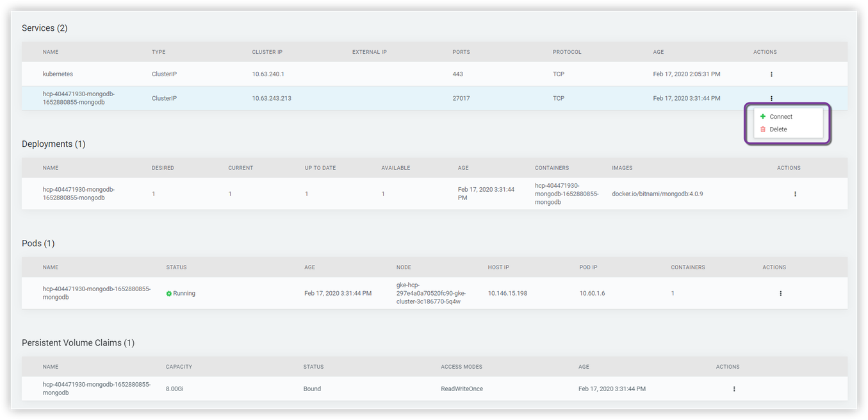This screenshot has width=868, height=420.
Task: Click the red trash Delete icon
Action: click(763, 130)
